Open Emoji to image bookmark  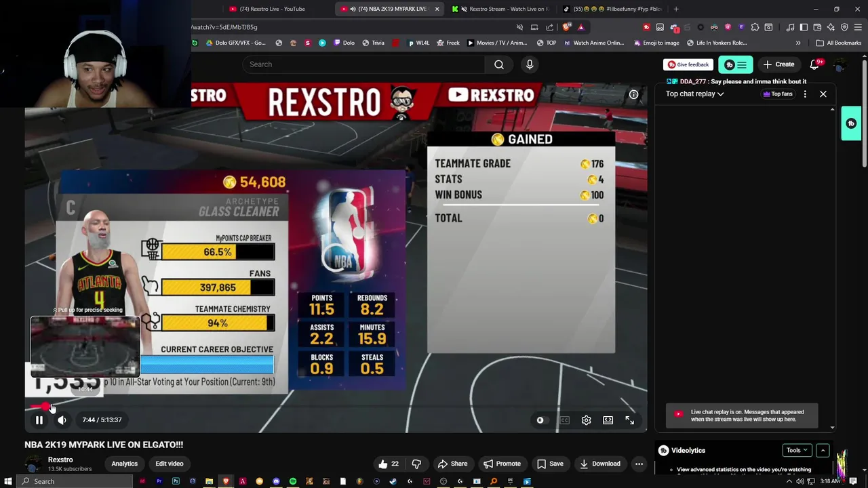pyautogui.click(x=656, y=43)
